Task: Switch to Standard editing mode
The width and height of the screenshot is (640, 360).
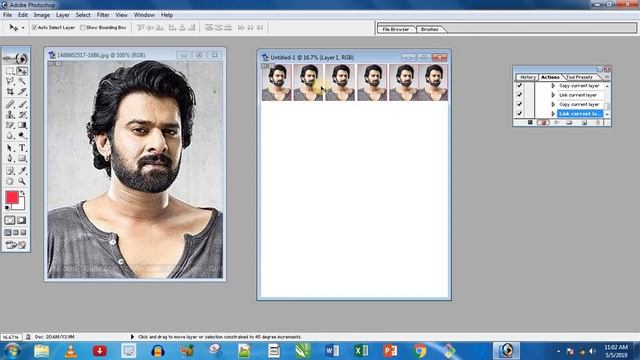Action: tap(10, 220)
